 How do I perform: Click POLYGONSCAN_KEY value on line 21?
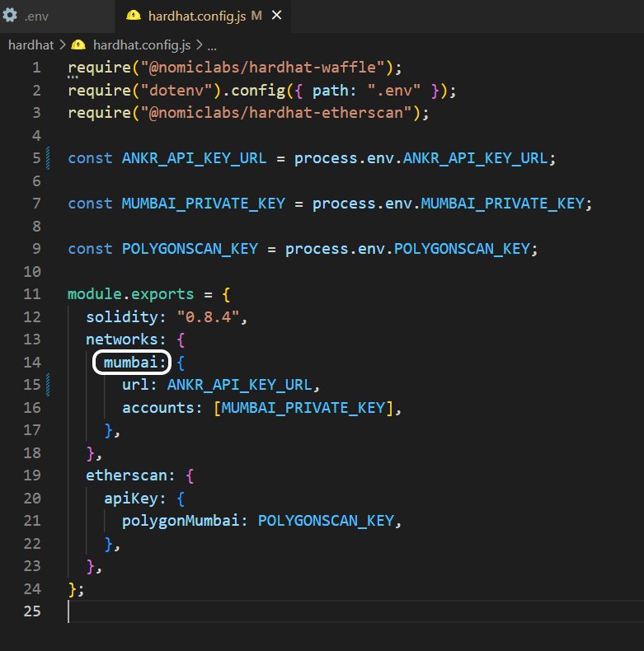(x=326, y=521)
